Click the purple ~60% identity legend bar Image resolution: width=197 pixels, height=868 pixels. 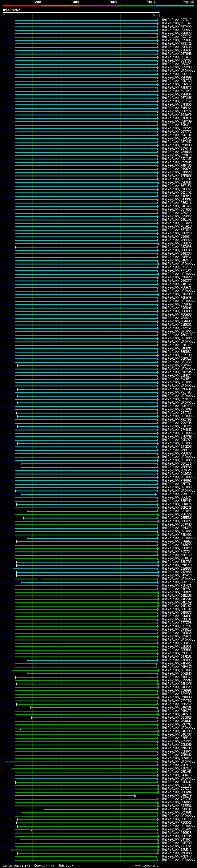coord(98,6)
